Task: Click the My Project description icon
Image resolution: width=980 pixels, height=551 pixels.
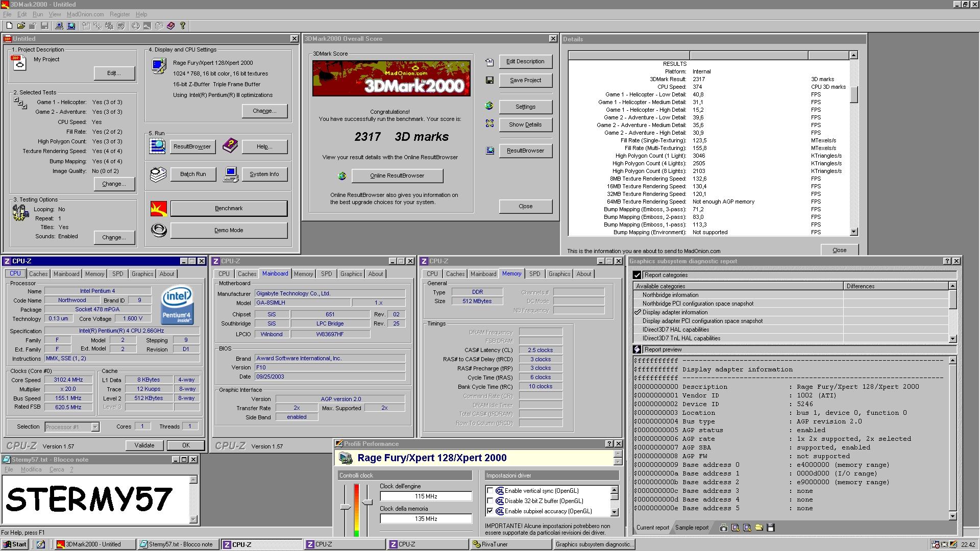Action: pos(18,63)
